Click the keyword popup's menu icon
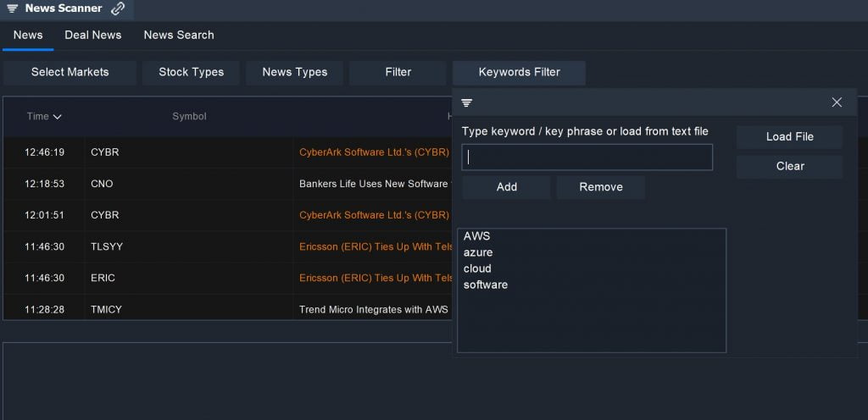This screenshot has width=868, height=420. coord(467,102)
